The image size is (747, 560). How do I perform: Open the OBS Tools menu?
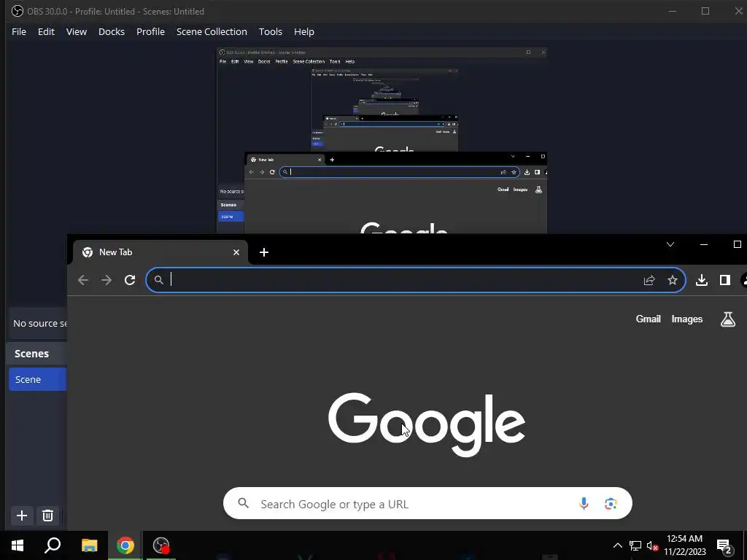(271, 31)
